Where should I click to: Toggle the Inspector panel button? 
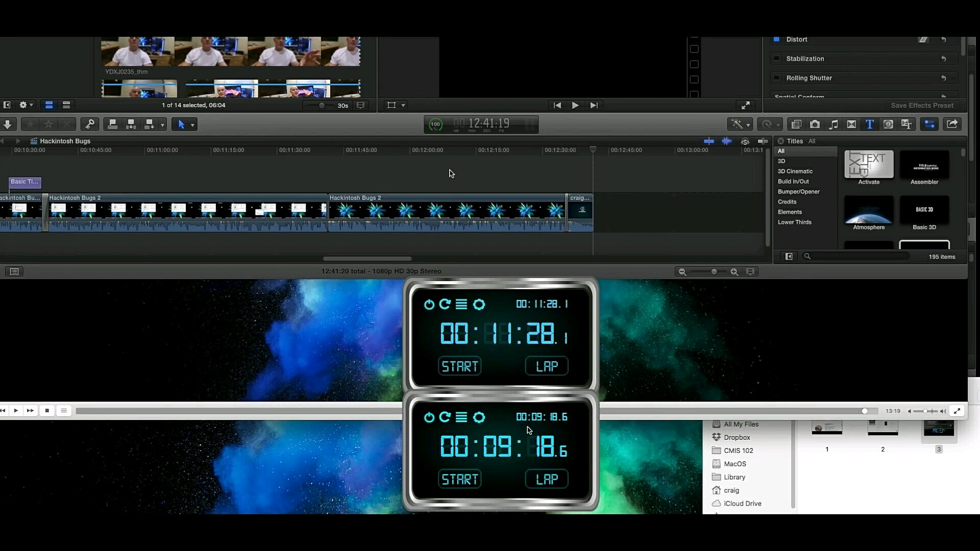coord(929,124)
